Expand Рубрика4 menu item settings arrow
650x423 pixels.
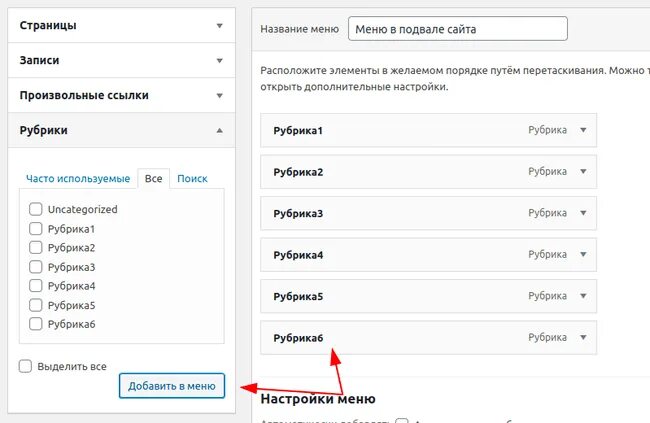[x=583, y=255]
